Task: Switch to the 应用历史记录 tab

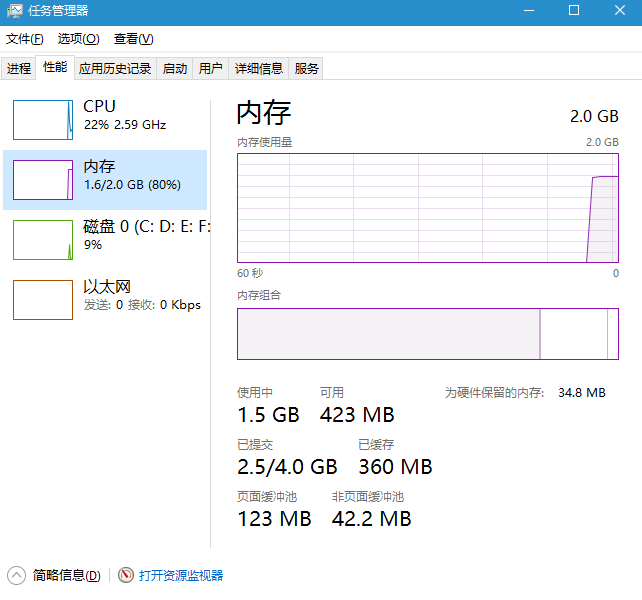Action: click(x=115, y=68)
